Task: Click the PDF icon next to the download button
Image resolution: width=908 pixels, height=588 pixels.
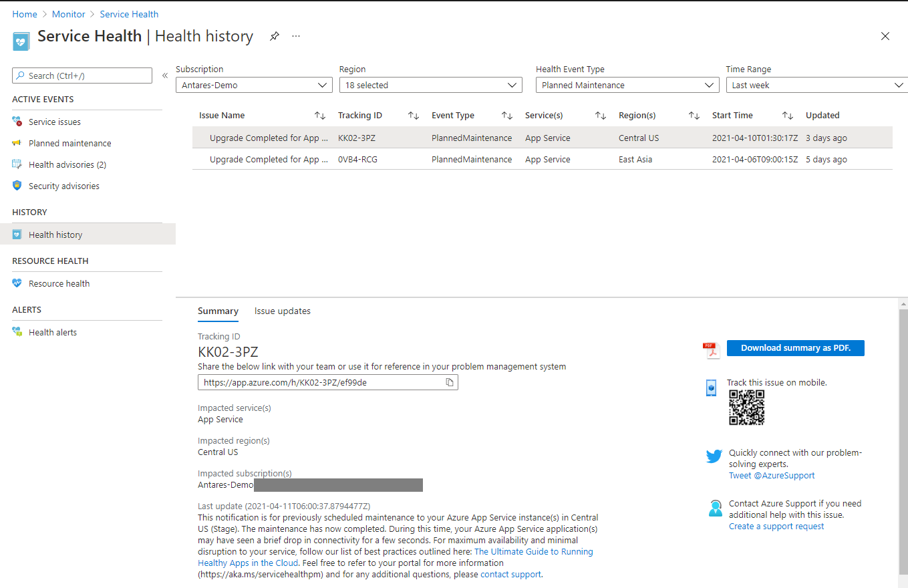Action: (x=712, y=349)
